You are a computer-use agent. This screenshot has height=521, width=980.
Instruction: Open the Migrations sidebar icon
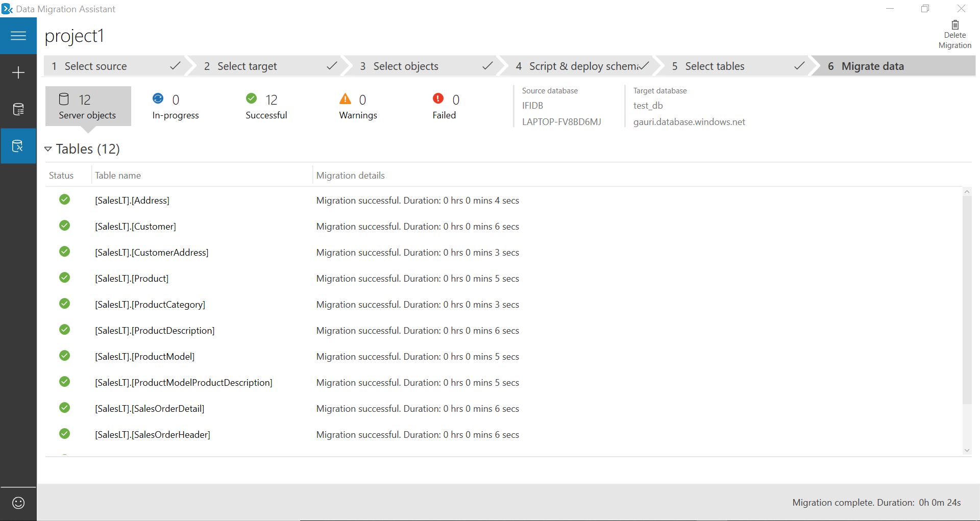click(18, 146)
